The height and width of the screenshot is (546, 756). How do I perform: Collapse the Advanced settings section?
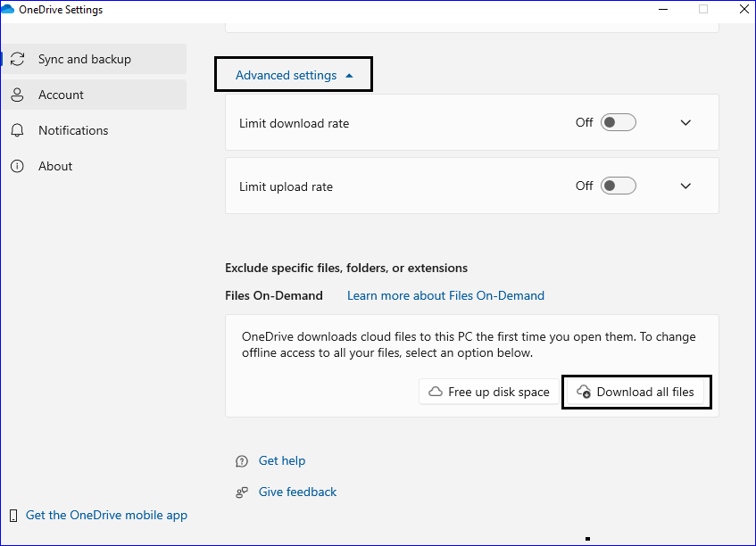coord(295,75)
